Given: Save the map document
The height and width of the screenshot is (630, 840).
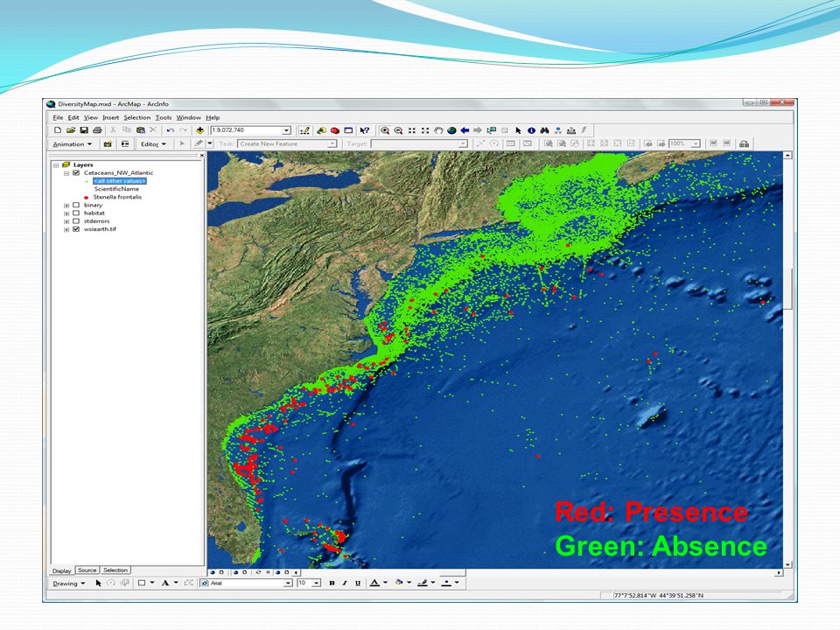Looking at the screenshot, I should click(84, 130).
